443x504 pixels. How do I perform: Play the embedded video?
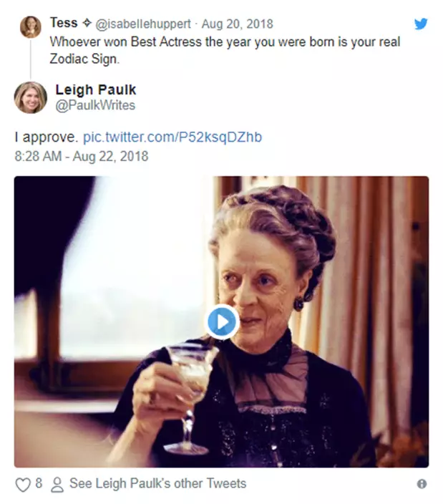pos(222,321)
